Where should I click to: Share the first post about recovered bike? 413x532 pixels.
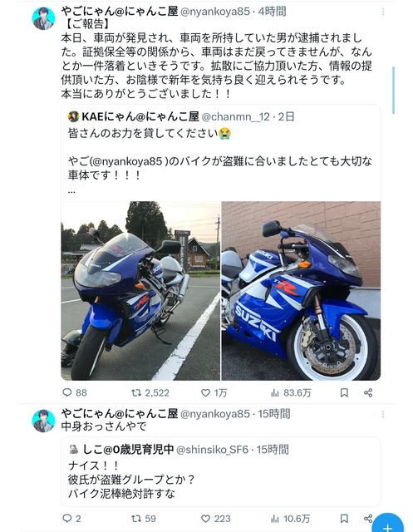(x=368, y=392)
